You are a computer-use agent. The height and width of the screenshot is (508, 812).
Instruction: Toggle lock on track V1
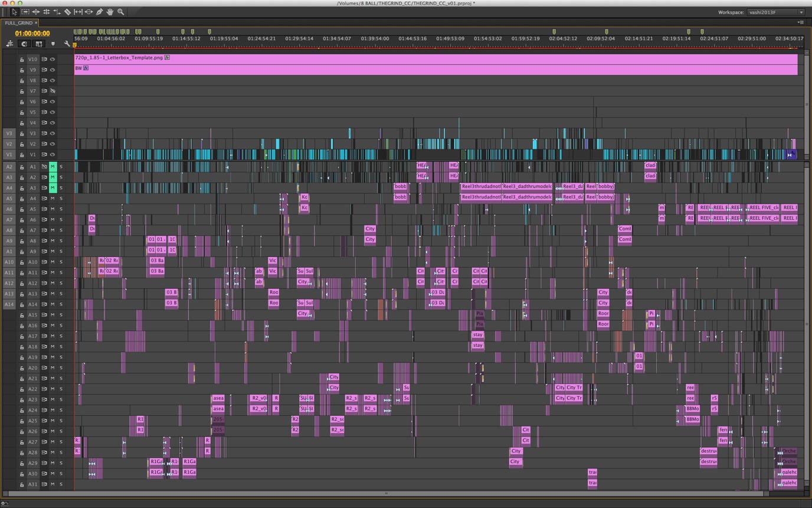pos(22,155)
